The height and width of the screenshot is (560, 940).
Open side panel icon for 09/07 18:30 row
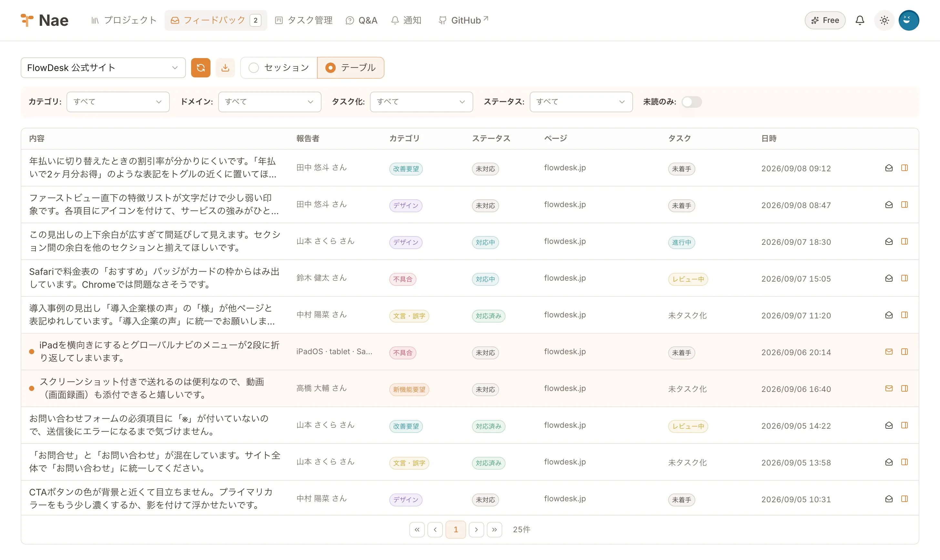point(904,242)
